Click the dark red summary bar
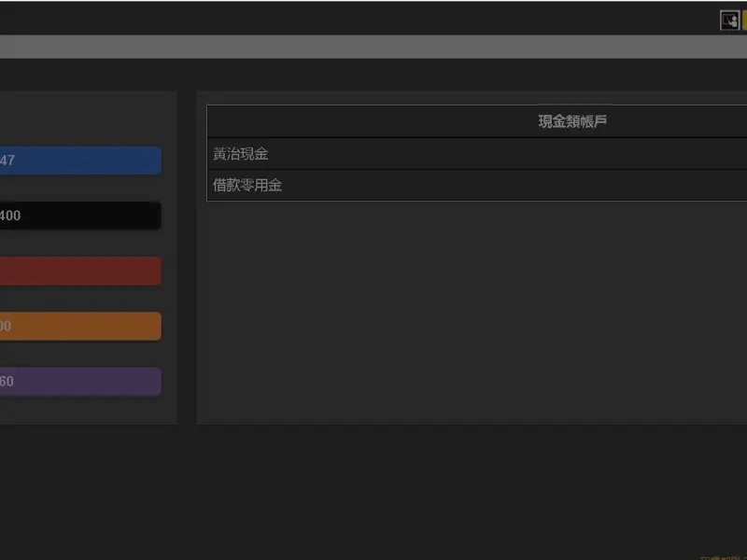Image resolution: width=747 pixels, height=560 pixels. click(80, 271)
